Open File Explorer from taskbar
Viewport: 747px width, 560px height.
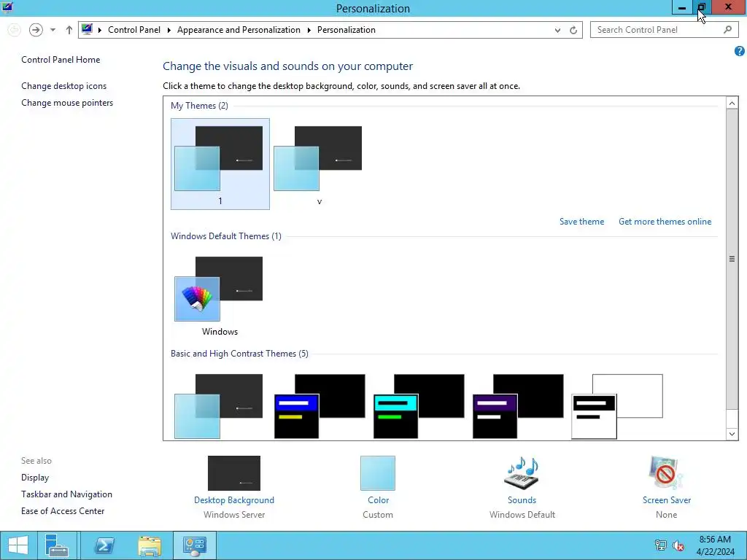coord(150,545)
